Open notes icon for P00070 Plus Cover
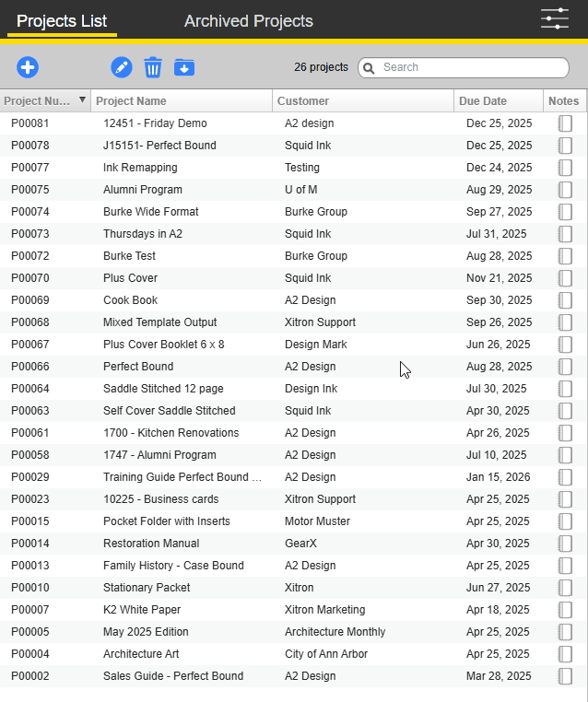The image size is (588, 702). coord(565,278)
